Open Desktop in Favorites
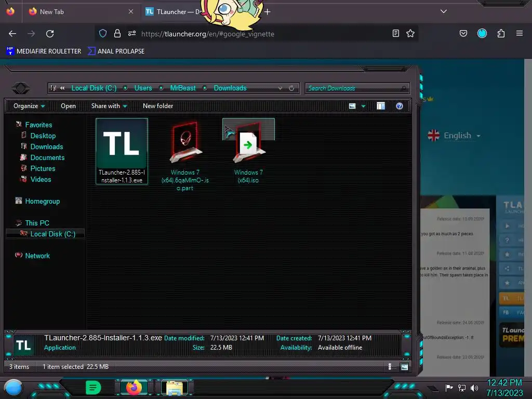Image resolution: width=532 pixels, height=399 pixels. 43,136
